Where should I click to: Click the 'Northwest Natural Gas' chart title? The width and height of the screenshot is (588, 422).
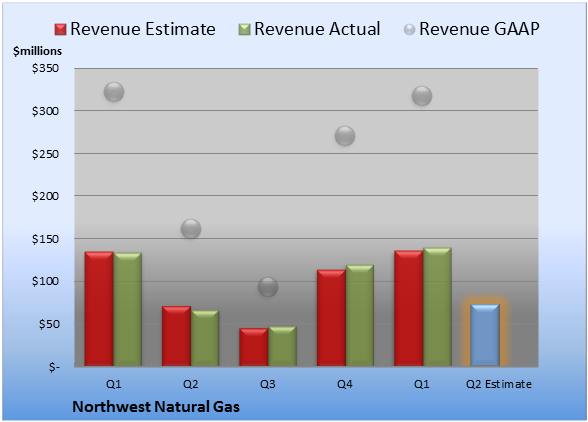pyautogui.click(x=156, y=407)
